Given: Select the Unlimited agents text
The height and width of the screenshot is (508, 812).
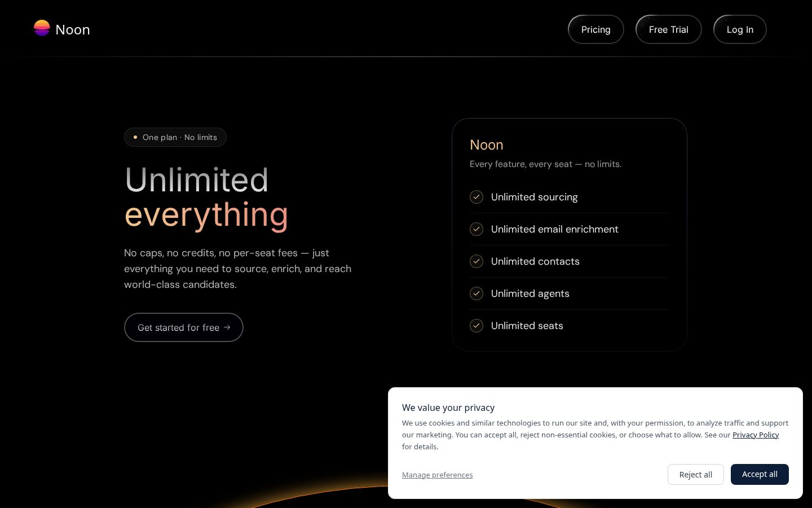Looking at the screenshot, I should (x=530, y=294).
